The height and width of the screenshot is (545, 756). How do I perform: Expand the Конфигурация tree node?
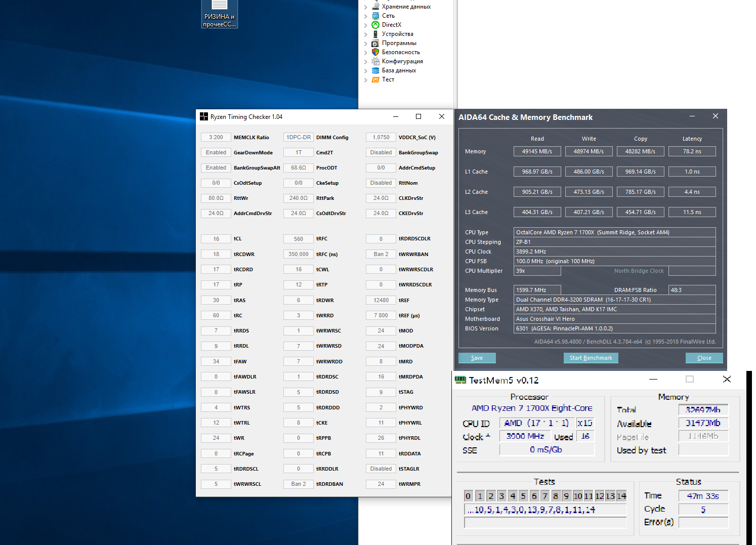click(365, 61)
